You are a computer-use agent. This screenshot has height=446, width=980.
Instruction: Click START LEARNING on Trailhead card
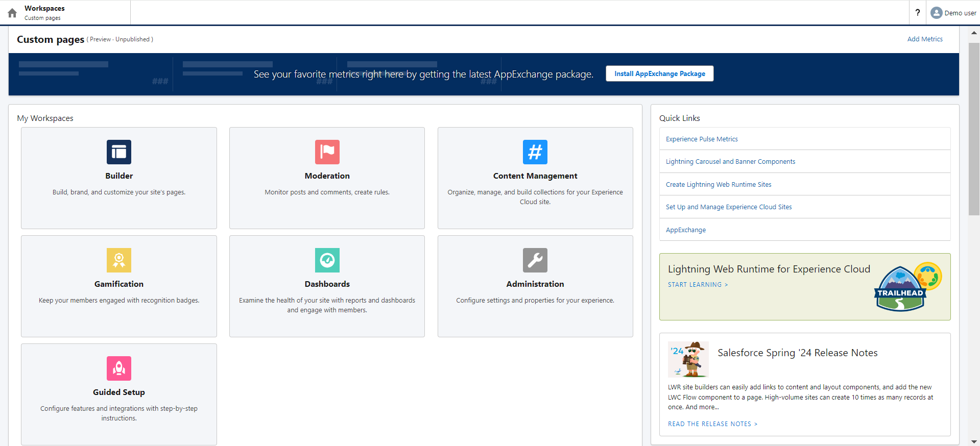[697, 285]
